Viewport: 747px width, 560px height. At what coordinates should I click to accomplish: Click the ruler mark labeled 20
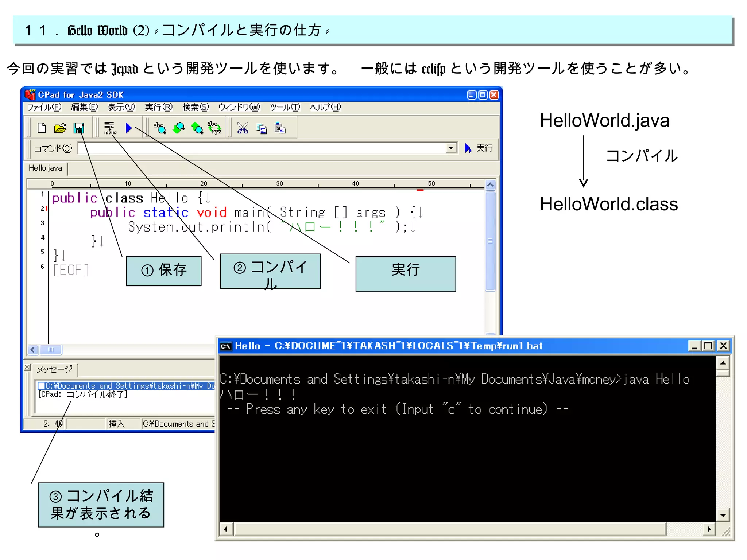pos(204,183)
